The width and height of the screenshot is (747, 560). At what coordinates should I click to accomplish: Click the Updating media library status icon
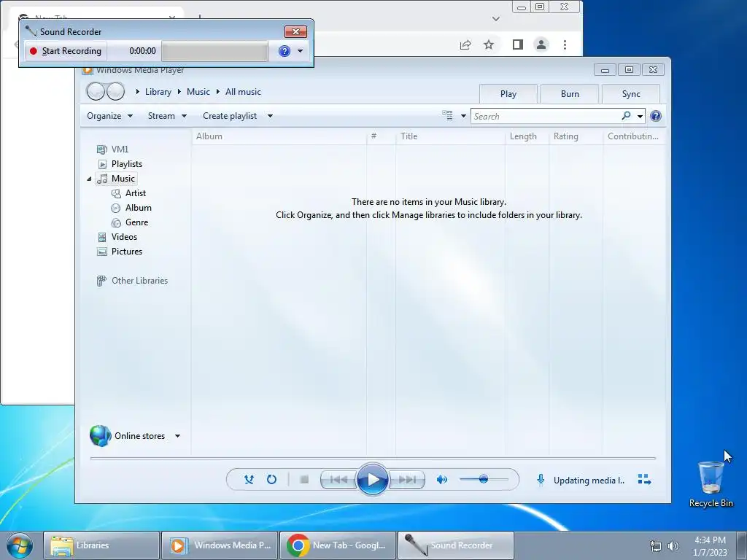pos(541,480)
